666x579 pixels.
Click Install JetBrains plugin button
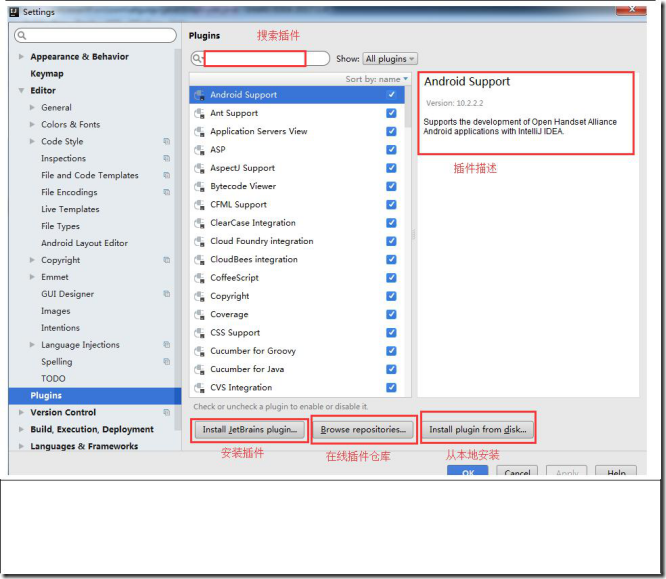click(x=250, y=430)
